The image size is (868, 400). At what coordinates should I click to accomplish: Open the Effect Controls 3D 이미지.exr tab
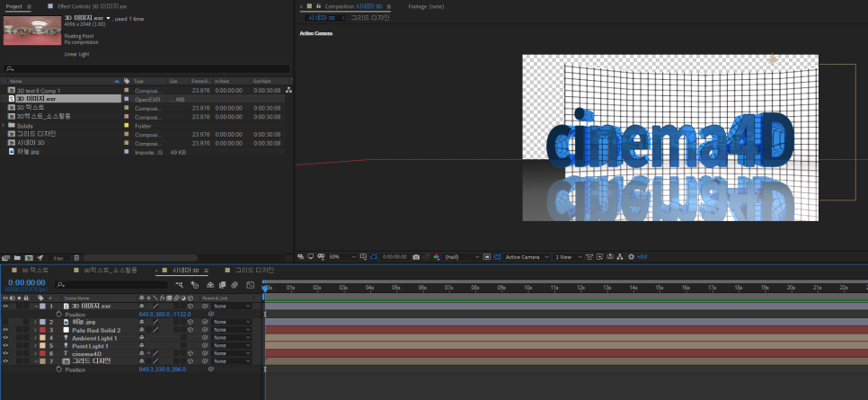click(x=92, y=6)
